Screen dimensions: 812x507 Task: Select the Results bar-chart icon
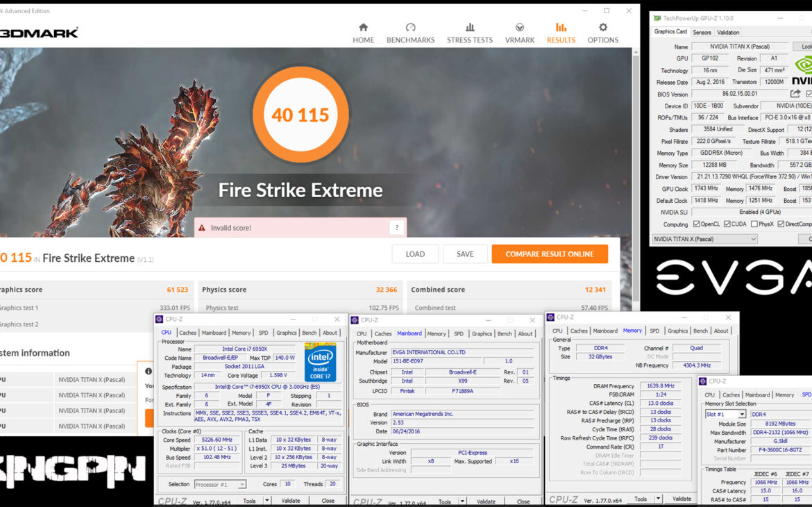[x=561, y=28]
